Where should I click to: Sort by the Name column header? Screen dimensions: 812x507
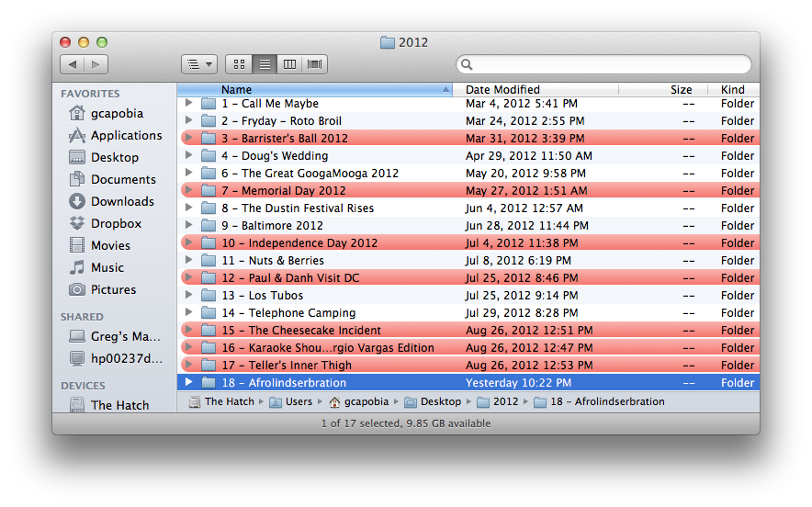coord(315,90)
